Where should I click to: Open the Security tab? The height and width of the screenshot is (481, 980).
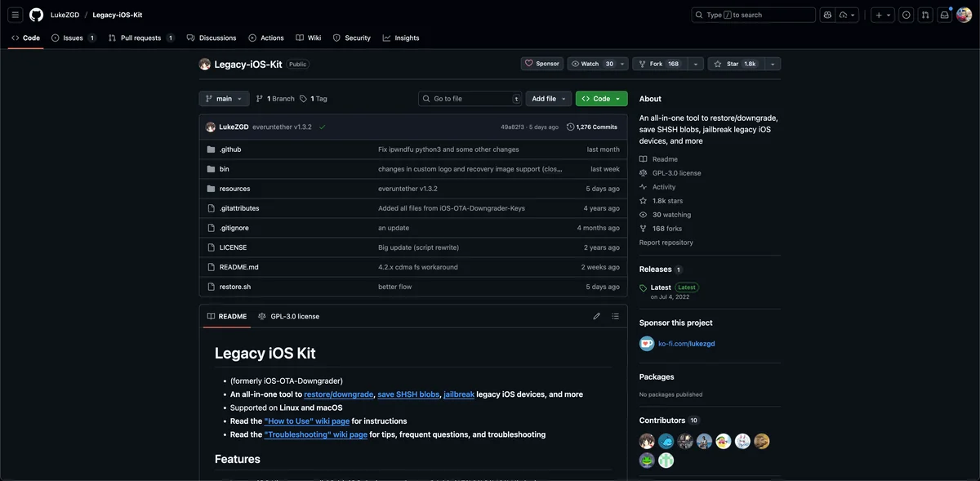pos(352,38)
